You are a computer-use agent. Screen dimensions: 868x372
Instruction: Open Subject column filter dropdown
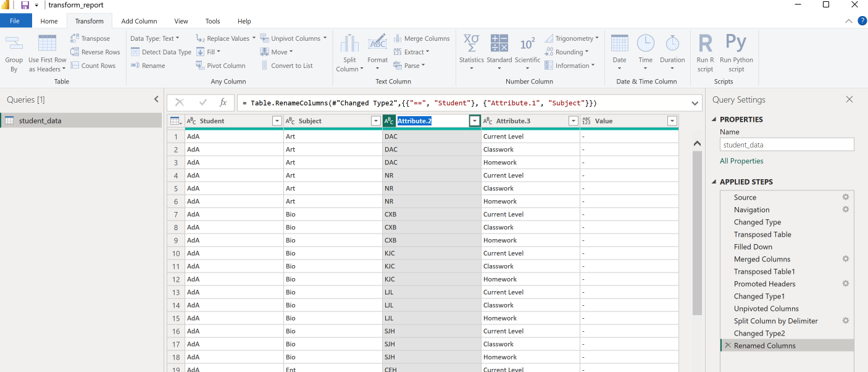click(x=376, y=121)
